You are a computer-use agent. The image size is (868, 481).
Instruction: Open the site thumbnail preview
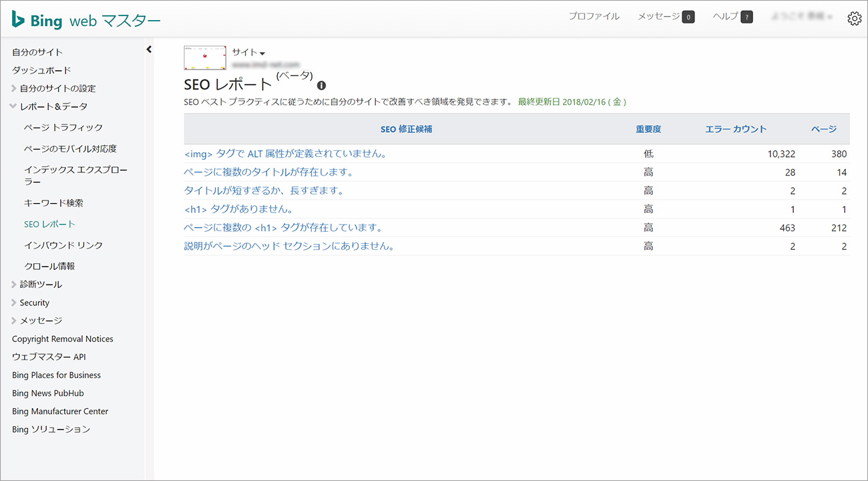pyautogui.click(x=205, y=58)
